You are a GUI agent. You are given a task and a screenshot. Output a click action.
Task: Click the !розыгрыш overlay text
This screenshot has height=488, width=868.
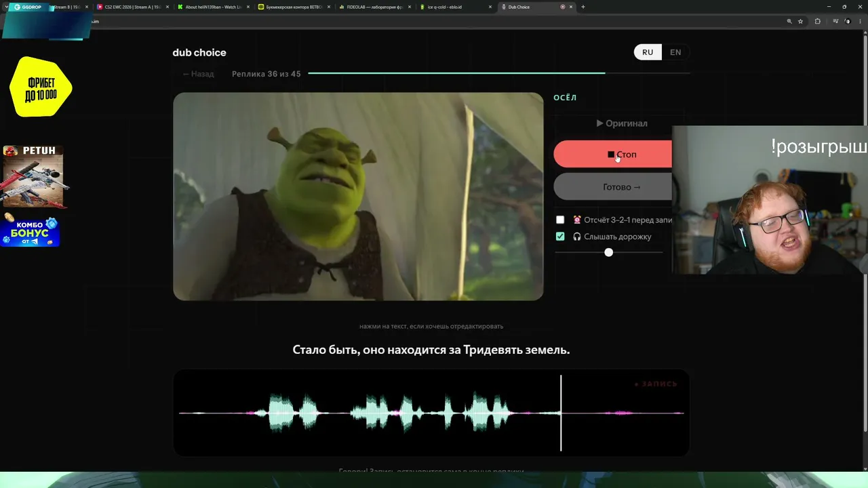(x=818, y=146)
